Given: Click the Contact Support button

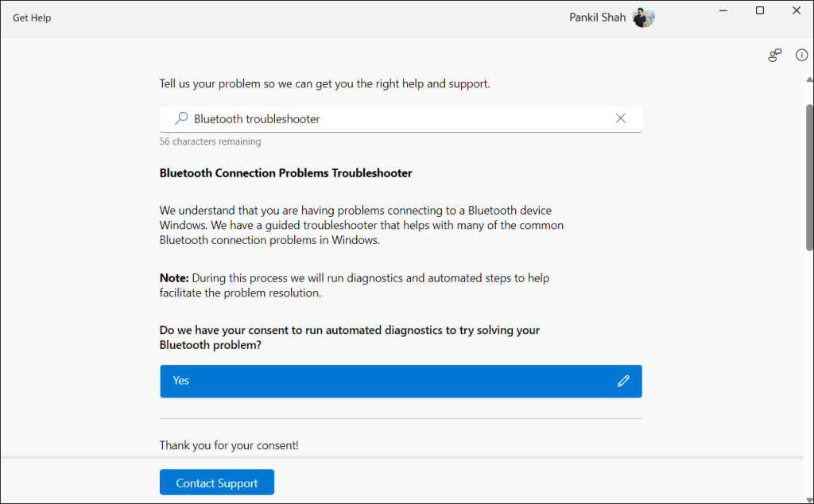Looking at the screenshot, I should (x=216, y=482).
